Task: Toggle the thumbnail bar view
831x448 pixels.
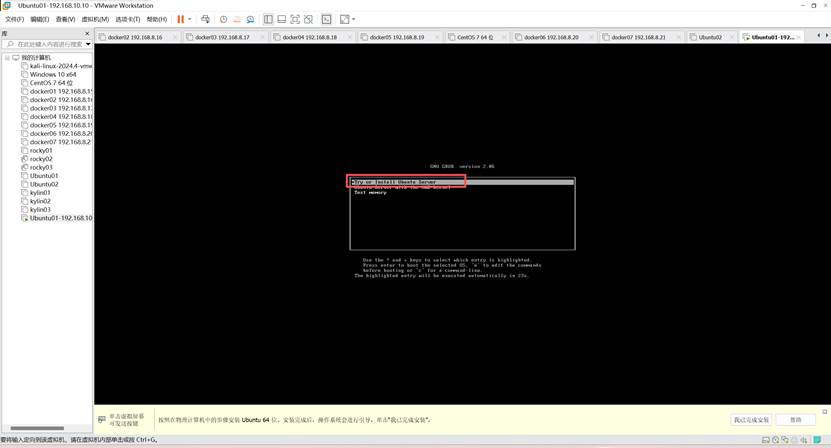Action: point(281,19)
